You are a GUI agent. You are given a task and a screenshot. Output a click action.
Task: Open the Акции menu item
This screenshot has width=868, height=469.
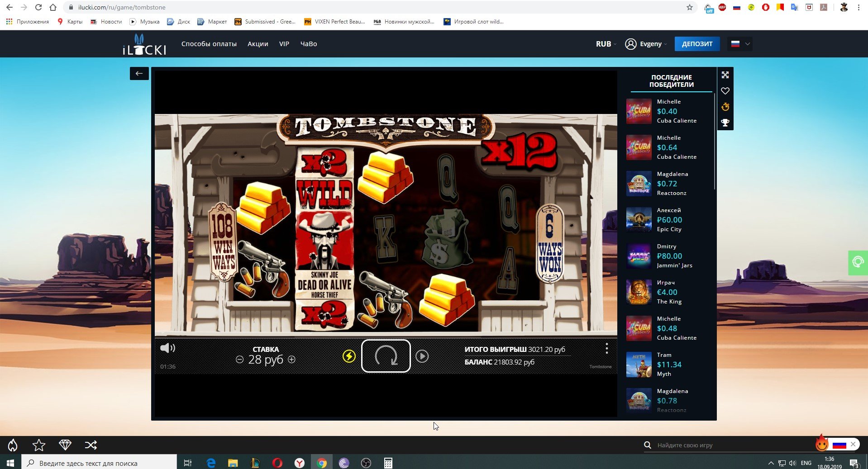pyautogui.click(x=258, y=44)
